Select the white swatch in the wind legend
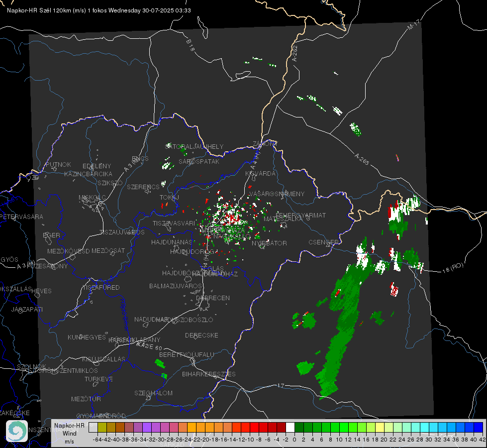This screenshot has width=487, height=448. (x=290, y=427)
